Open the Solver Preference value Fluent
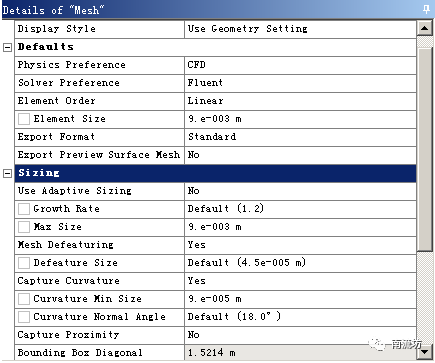The height and width of the screenshot is (363, 435). pos(300,83)
